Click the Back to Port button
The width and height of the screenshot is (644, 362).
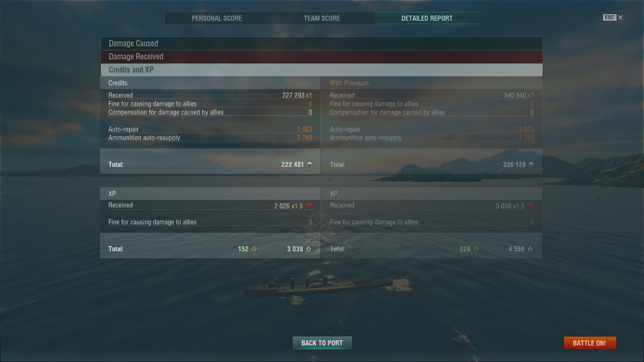pyautogui.click(x=322, y=343)
